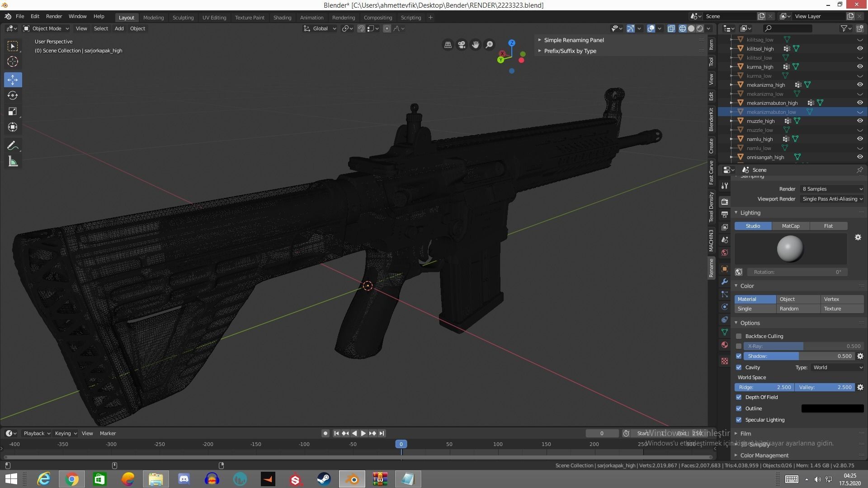Click studio light settings gear
The height and width of the screenshot is (488, 868).
pos(858,237)
